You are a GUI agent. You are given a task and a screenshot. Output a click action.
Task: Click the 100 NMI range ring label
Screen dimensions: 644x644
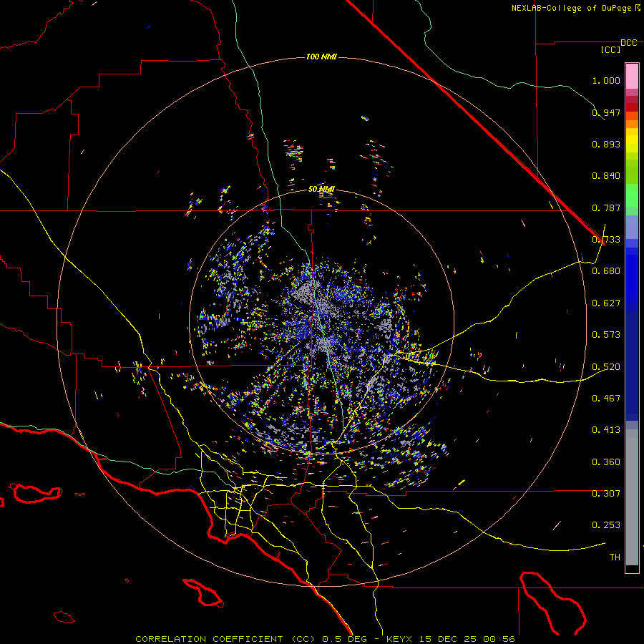pyautogui.click(x=321, y=57)
